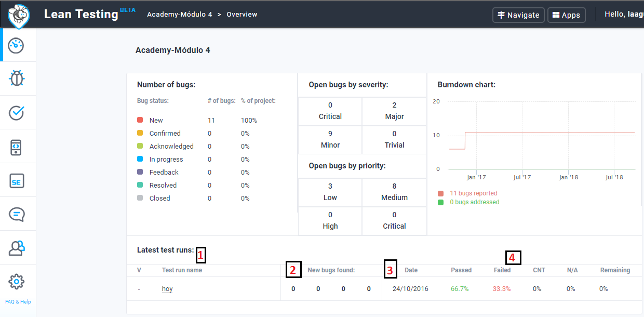Open the Navigate menu button

pyautogui.click(x=518, y=15)
